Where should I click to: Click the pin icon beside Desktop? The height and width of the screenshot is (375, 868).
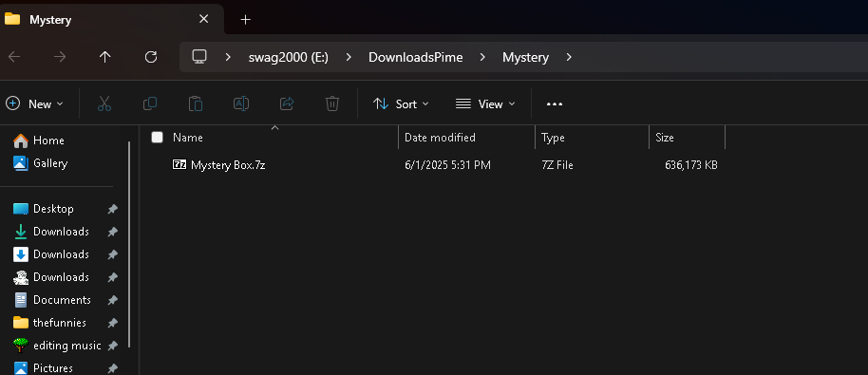pyautogui.click(x=112, y=209)
